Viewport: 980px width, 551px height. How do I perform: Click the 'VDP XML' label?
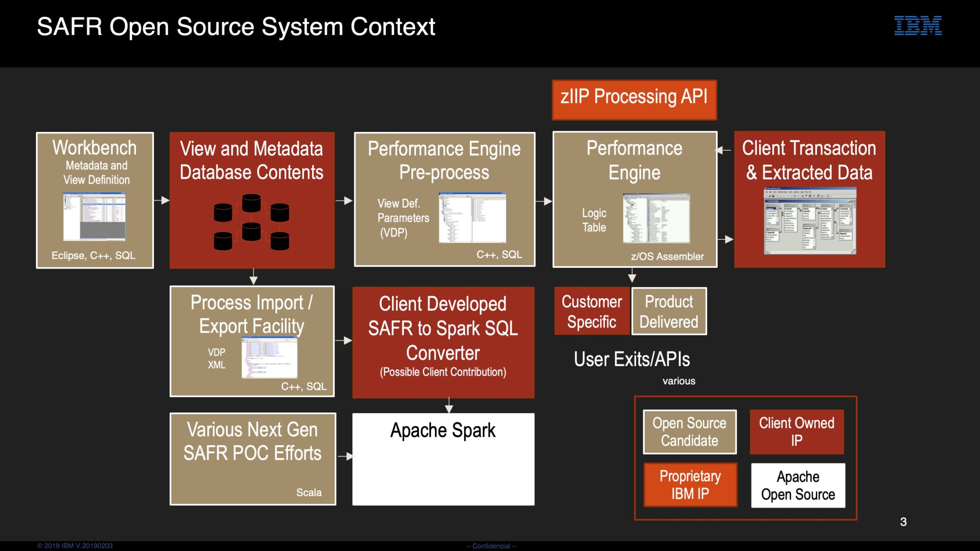point(217,359)
